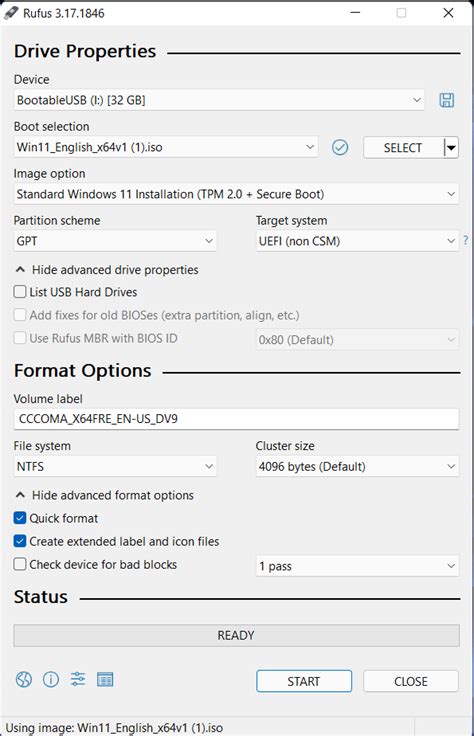474x736 pixels.
Task: Click the checksum checkmark icon
Action: click(x=340, y=147)
